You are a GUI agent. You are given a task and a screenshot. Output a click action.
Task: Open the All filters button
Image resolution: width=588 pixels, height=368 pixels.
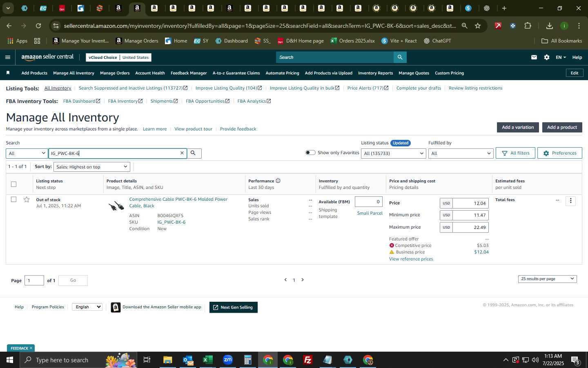[x=515, y=153]
